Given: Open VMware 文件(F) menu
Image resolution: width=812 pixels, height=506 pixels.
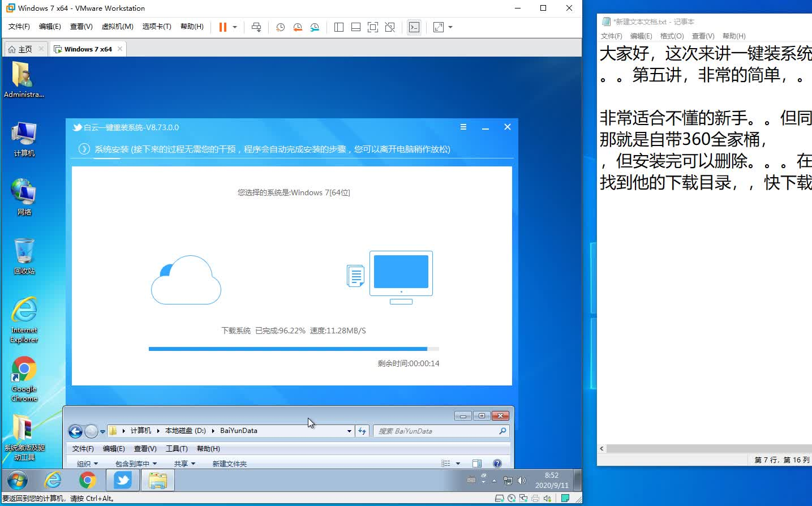Looking at the screenshot, I should coord(19,27).
